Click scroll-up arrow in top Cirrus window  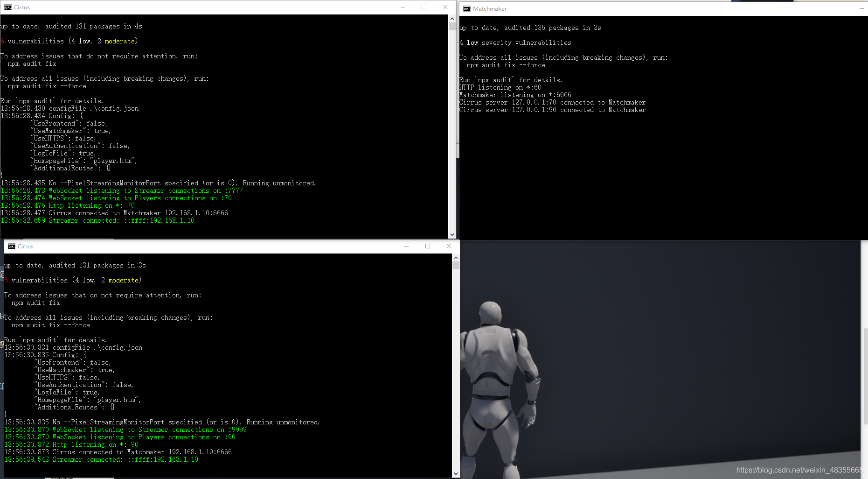(x=452, y=19)
